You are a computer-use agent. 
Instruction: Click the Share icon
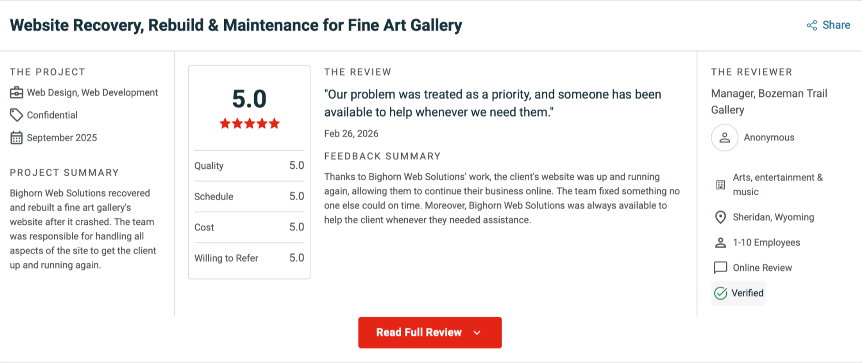pos(811,25)
